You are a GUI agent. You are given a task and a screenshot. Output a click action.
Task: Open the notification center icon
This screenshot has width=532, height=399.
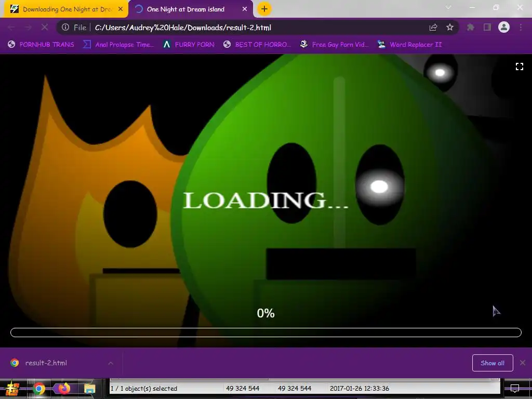tap(515, 389)
